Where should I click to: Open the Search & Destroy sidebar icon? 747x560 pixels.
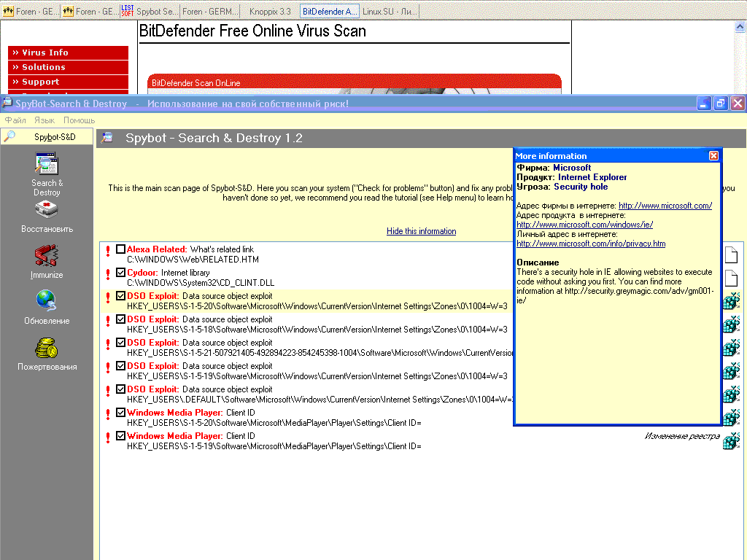[47, 164]
